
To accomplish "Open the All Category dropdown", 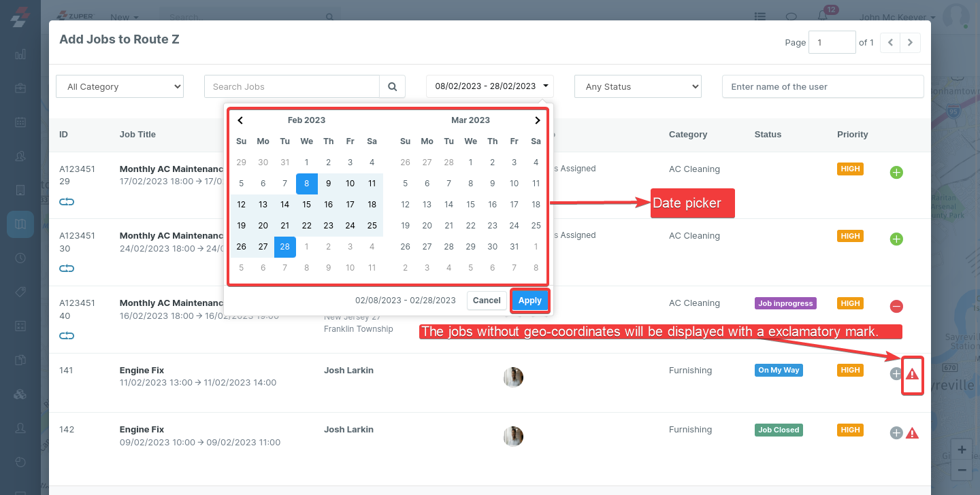I will point(120,86).
